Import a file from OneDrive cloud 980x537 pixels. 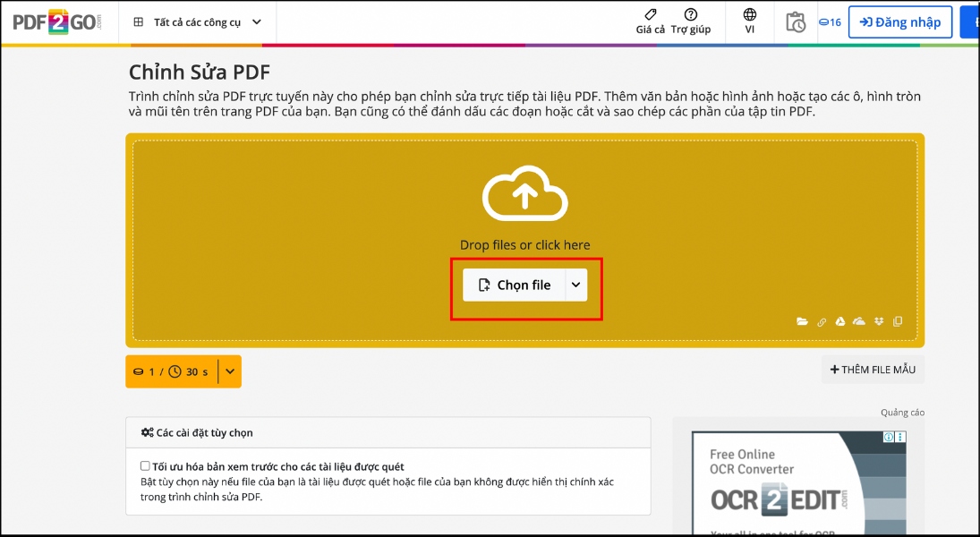[858, 320]
